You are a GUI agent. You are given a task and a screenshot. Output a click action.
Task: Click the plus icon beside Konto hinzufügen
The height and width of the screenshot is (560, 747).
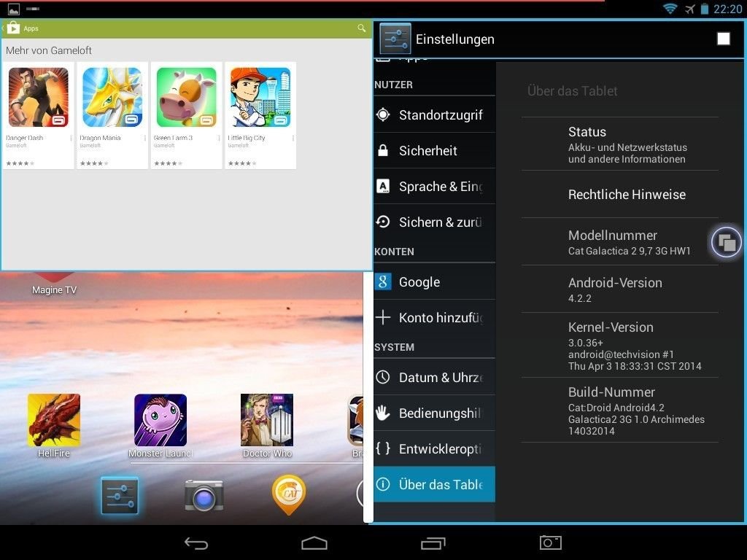click(x=383, y=317)
